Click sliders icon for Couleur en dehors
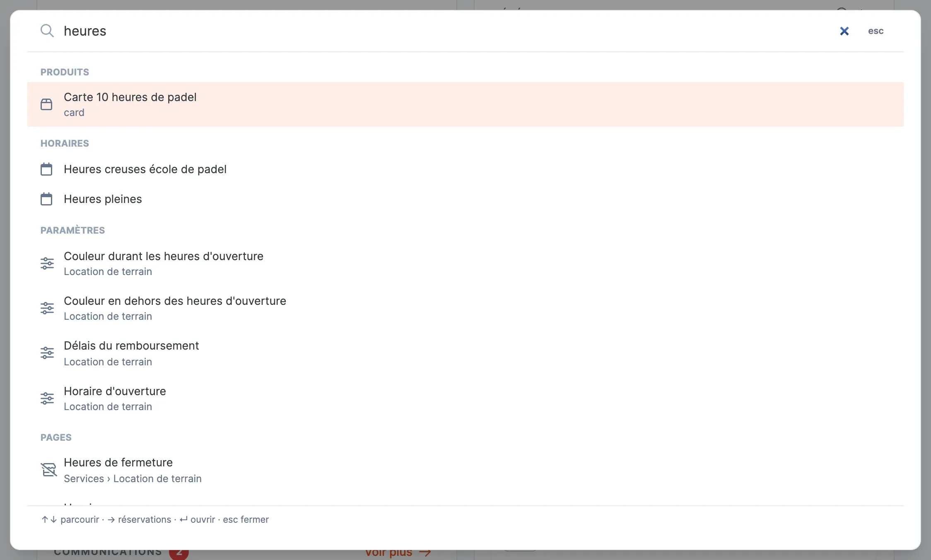Image resolution: width=931 pixels, height=560 pixels. 47,308
